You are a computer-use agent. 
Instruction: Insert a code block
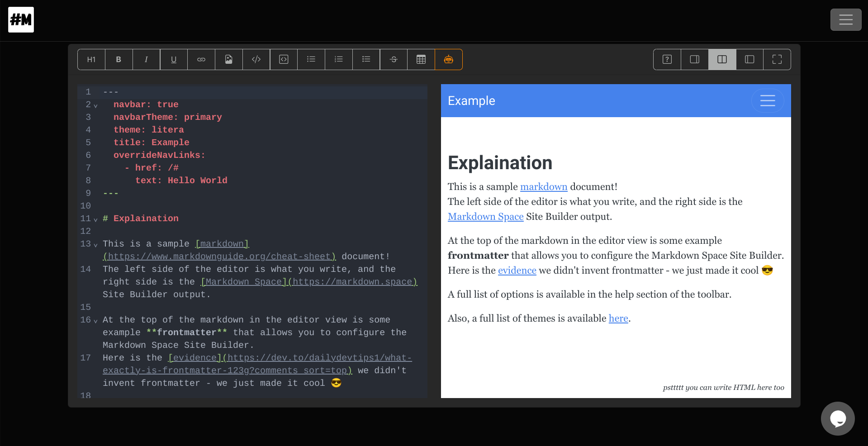[283, 59]
